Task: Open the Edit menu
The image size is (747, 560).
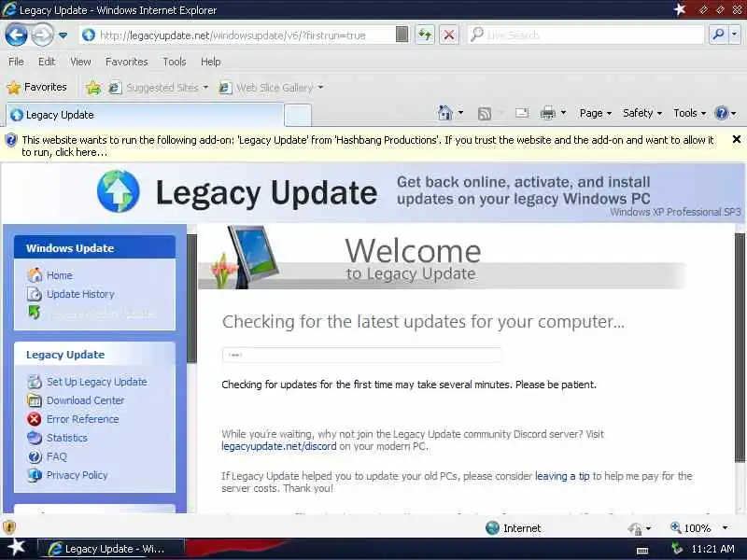Action: coord(47,62)
